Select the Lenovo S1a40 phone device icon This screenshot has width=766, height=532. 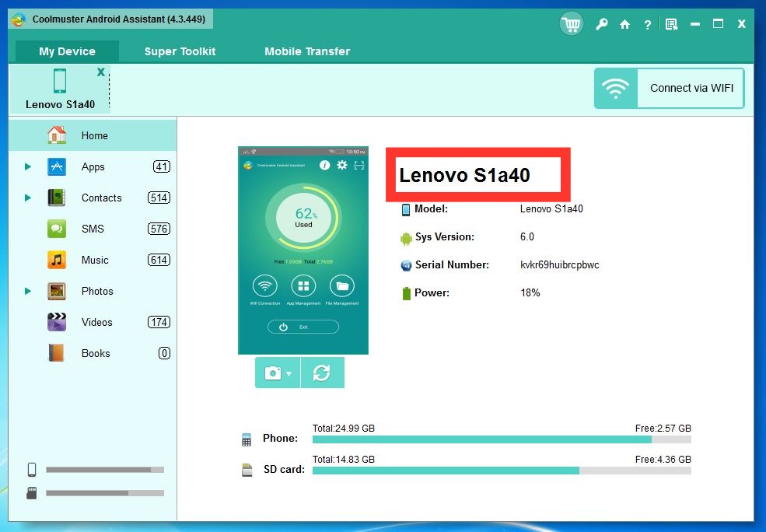coord(60,81)
